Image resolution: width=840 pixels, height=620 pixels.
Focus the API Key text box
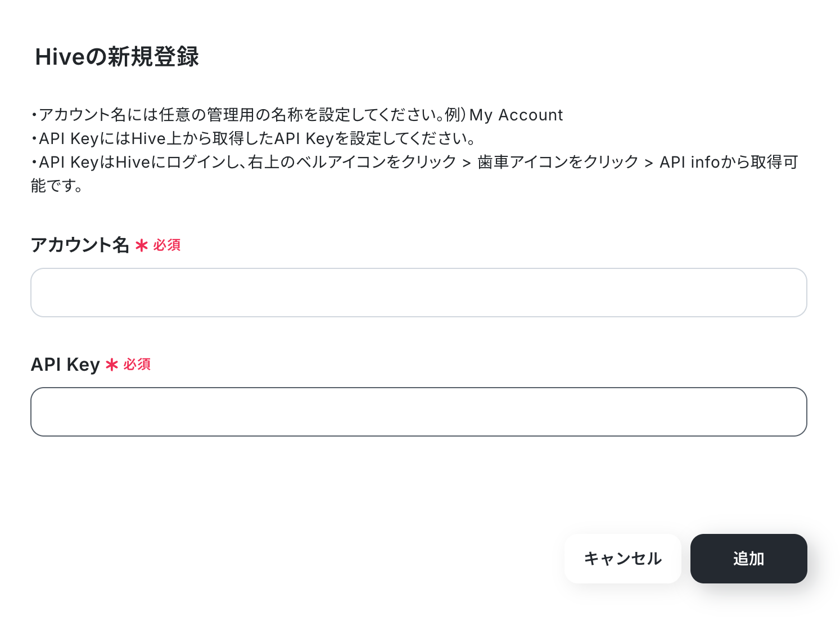pyautogui.click(x=418, y=412)
